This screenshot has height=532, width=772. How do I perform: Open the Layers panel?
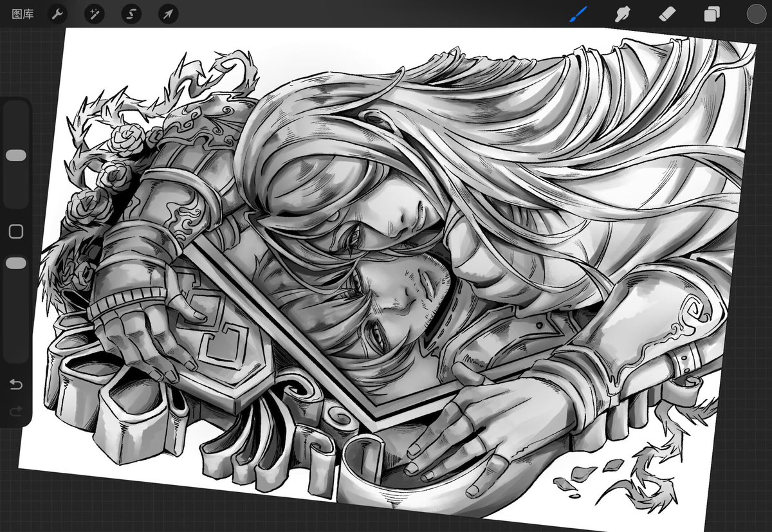pyautogui.click(x=712, y=14)
